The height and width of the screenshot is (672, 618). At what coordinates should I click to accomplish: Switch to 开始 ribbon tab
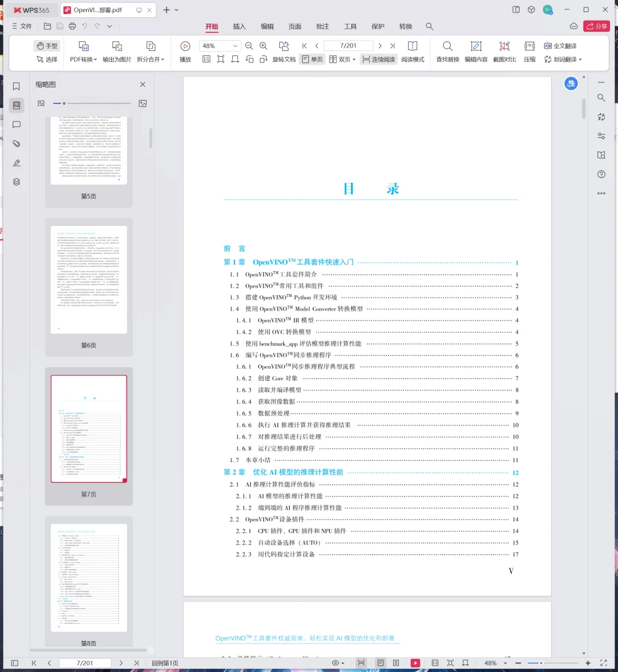tap(212, 26)
